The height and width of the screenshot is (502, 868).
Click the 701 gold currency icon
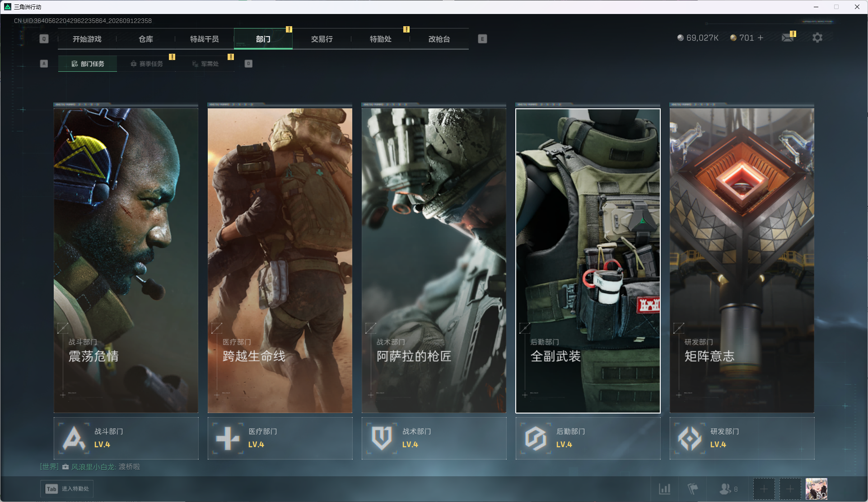coord(733,38)
